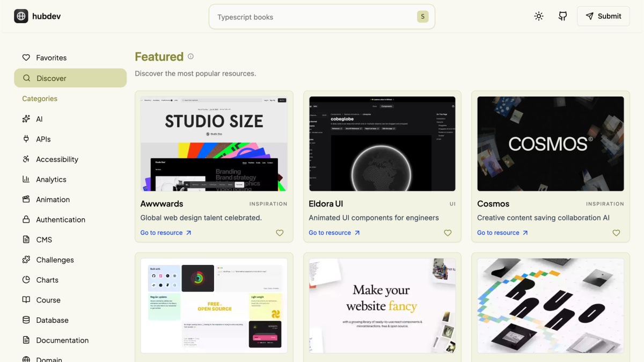Open the Challenges category
Viewport: 644px width, 362px height.
click(70, 260)
